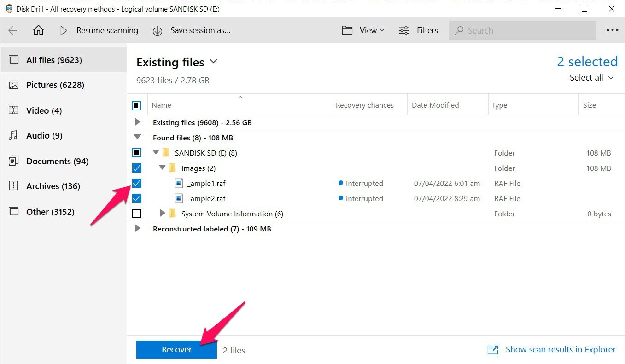This screenshot has width=625, height=364.
Task: Open Filters sliders icon
Action: pyautogui.click(x=404, y=30)
